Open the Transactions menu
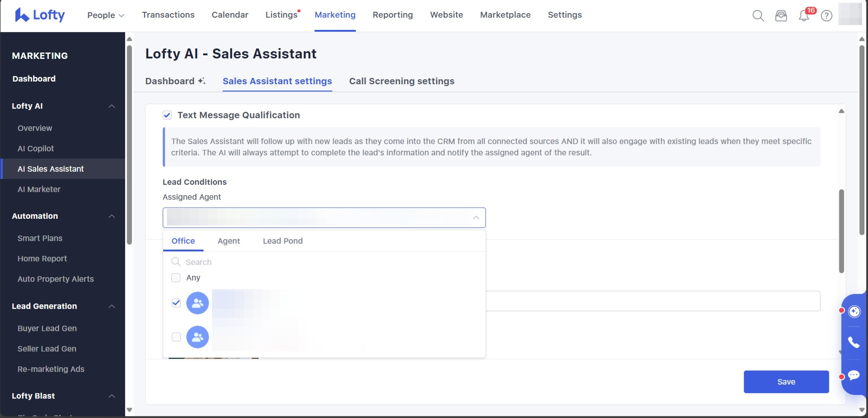The height and width of the screenshot is (418, 868). pos(168,15)
